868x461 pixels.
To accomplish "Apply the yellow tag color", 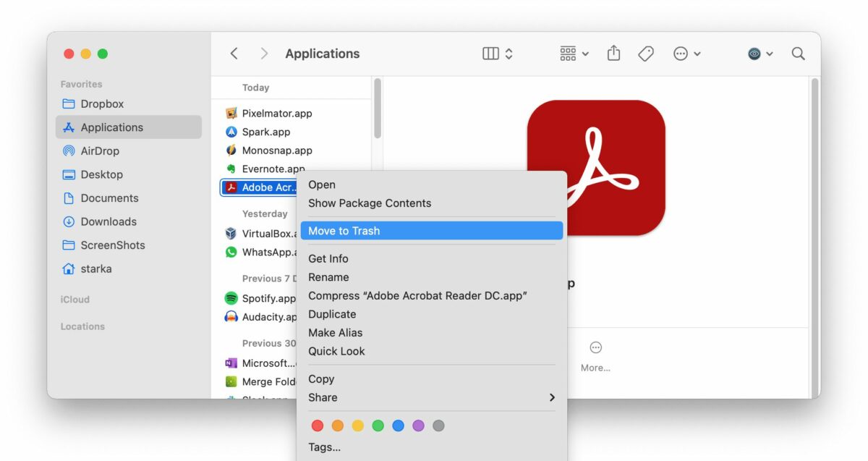I will coord(357,426).
